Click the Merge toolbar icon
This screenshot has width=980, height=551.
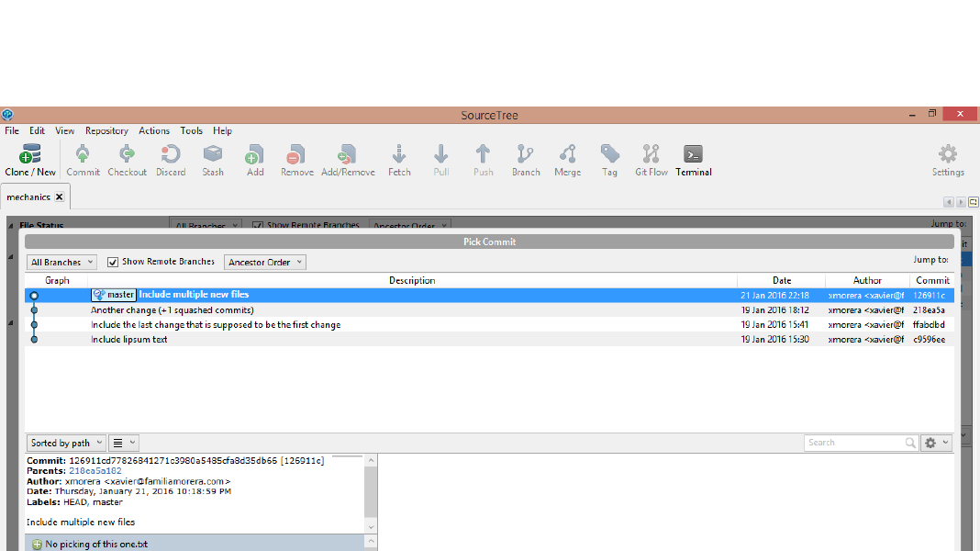[567, 154]
